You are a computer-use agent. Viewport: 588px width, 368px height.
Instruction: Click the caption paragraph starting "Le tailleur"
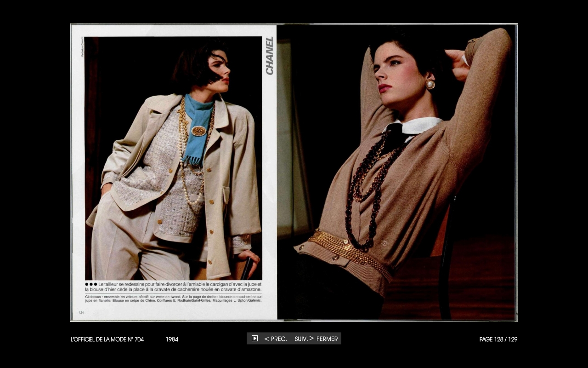pyautogui.click(x=173, y=287)
